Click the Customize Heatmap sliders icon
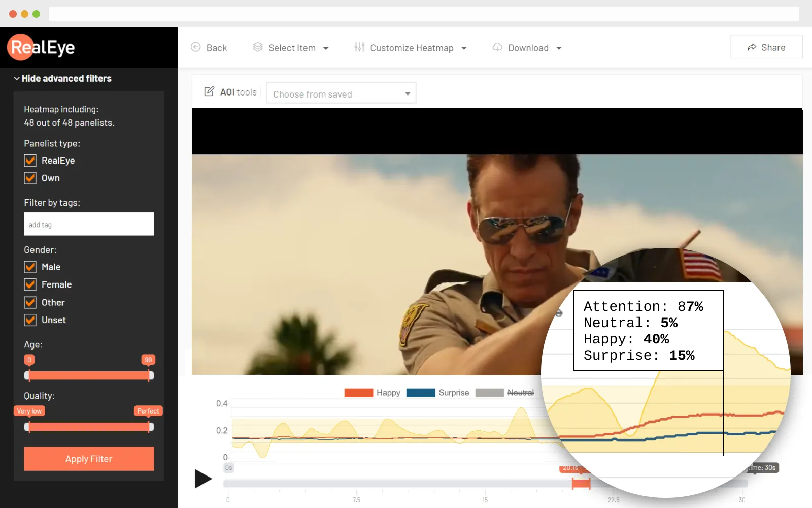Image resolution: width=812 pixels, height=508 pixels. point(359,47)
